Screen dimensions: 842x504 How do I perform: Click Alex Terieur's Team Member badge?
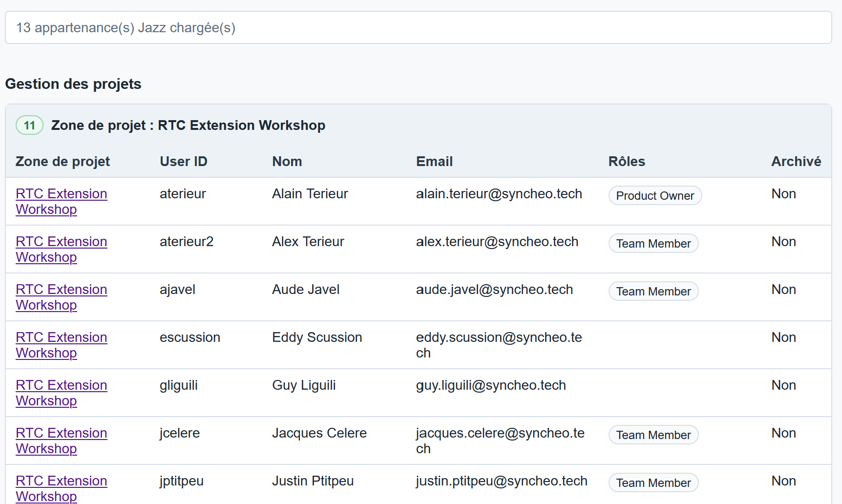653,243
